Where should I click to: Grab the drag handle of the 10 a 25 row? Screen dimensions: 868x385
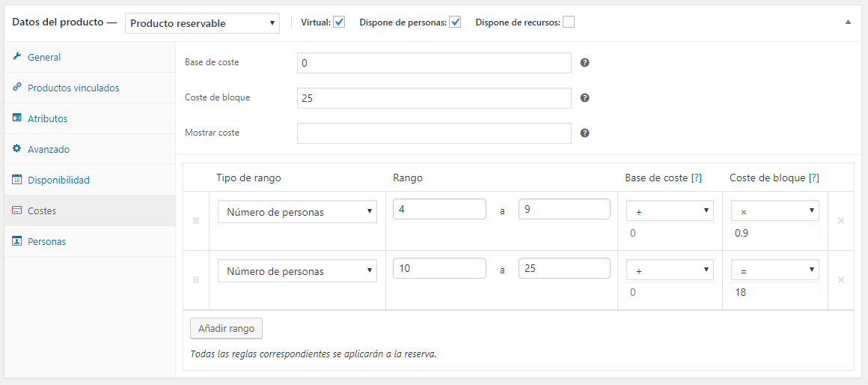[x=195, y=279]
